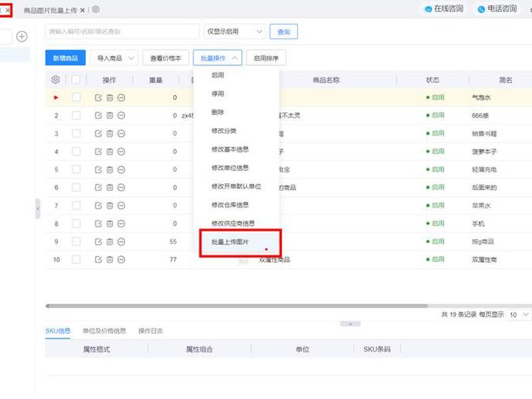The width and height of the screenshot is (532, 399).
Task: Click the 查询 search button
Action: (284, 31)
